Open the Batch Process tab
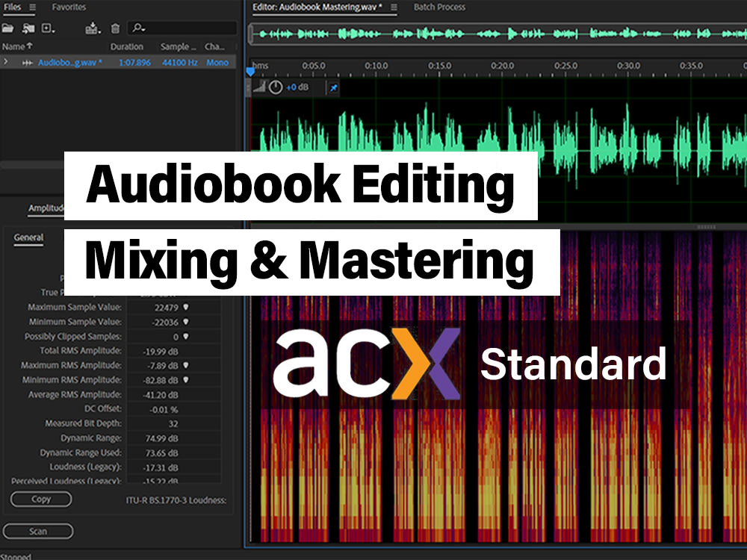747x560 pixels. 438,7
